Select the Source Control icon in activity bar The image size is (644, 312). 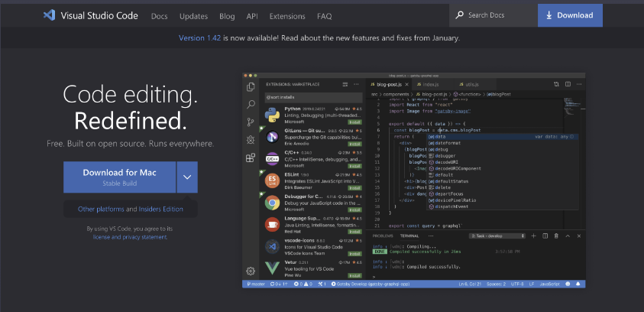pyautogui.click(x=250, y=122)
